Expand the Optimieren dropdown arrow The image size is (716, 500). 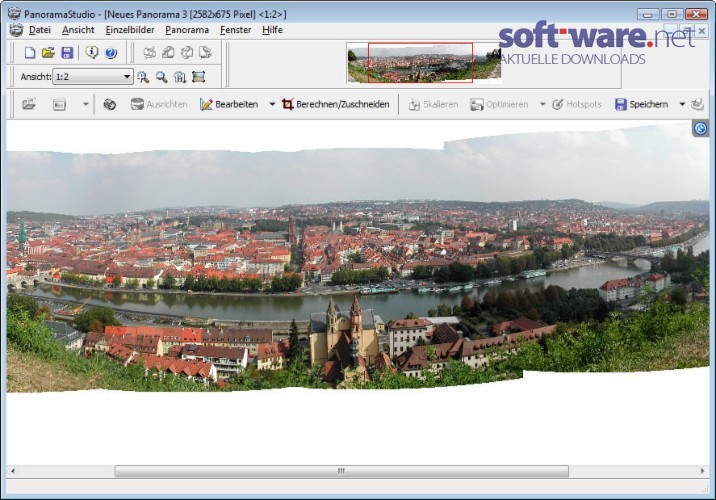coord(542,104)
